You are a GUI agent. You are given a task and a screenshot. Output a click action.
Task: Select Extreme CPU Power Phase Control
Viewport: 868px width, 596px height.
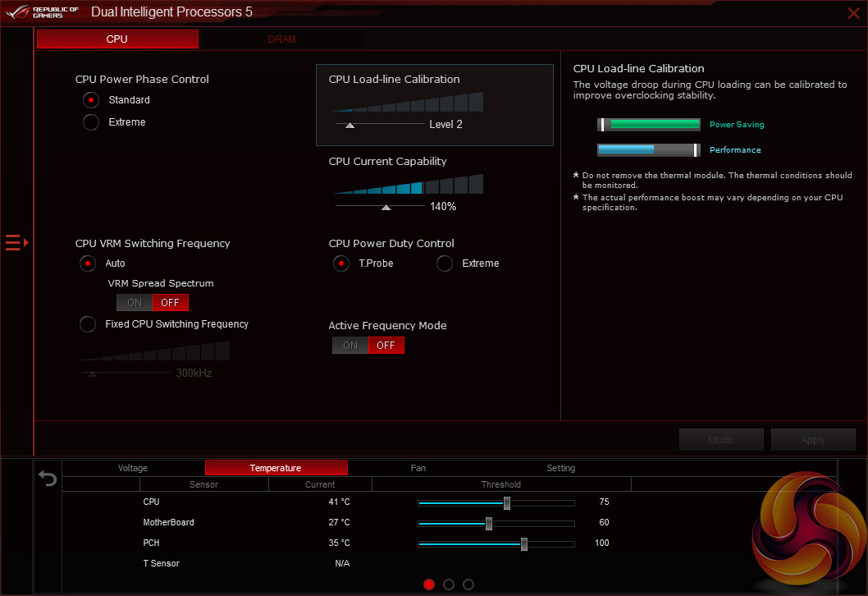click(91, 122)
